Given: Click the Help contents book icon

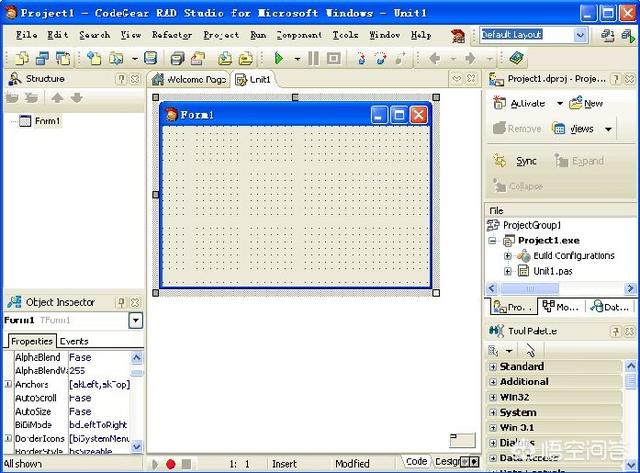Looking at the screenshot, I should [x=516, y=59].
